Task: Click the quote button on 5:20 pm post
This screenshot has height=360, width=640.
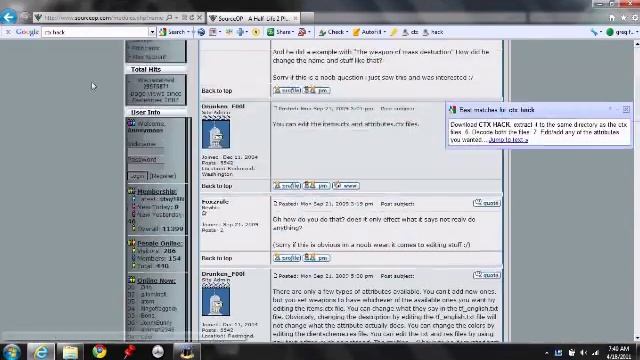Action: [x=487, y=275]
